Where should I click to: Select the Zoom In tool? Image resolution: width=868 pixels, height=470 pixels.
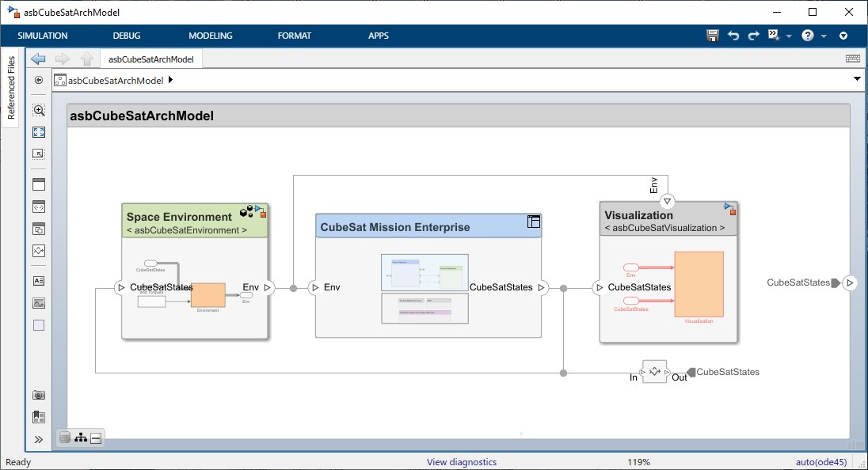tap(38, 110)
